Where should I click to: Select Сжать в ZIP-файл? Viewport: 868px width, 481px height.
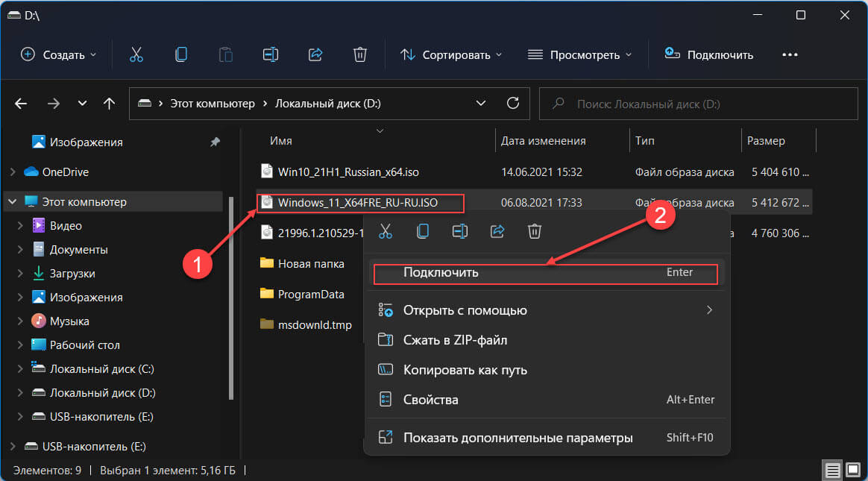pyautogui.click(x=546, y=340)
